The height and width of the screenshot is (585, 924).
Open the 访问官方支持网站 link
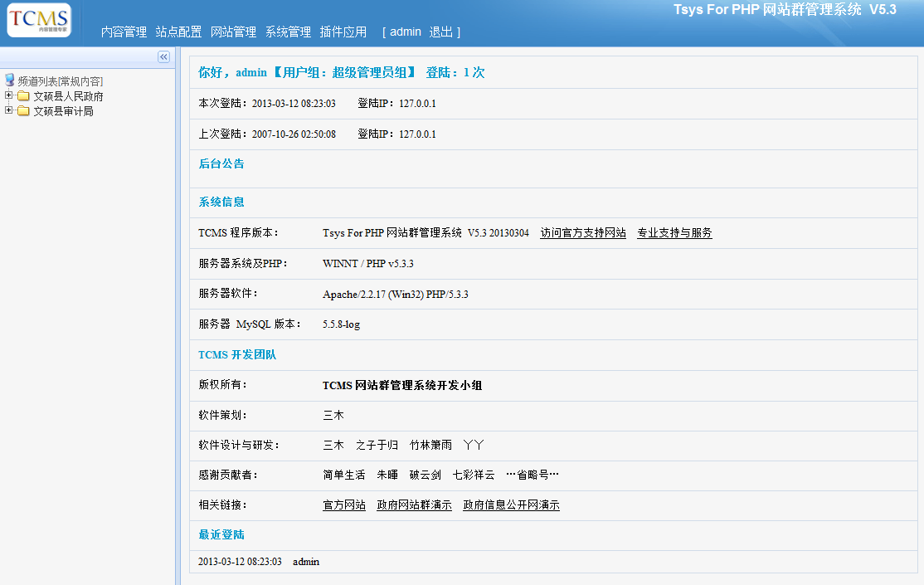pyautogui.click(x=583, y=233)
